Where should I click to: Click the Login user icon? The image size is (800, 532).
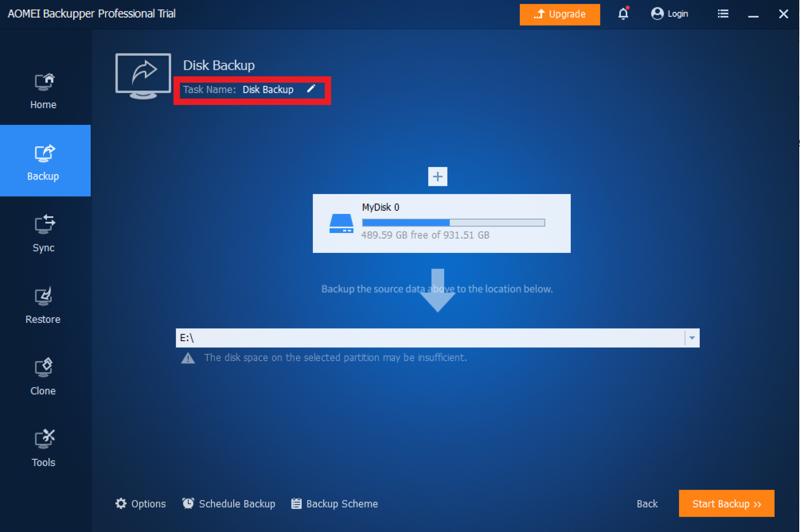pyautogui.click(x=657, y=14)
